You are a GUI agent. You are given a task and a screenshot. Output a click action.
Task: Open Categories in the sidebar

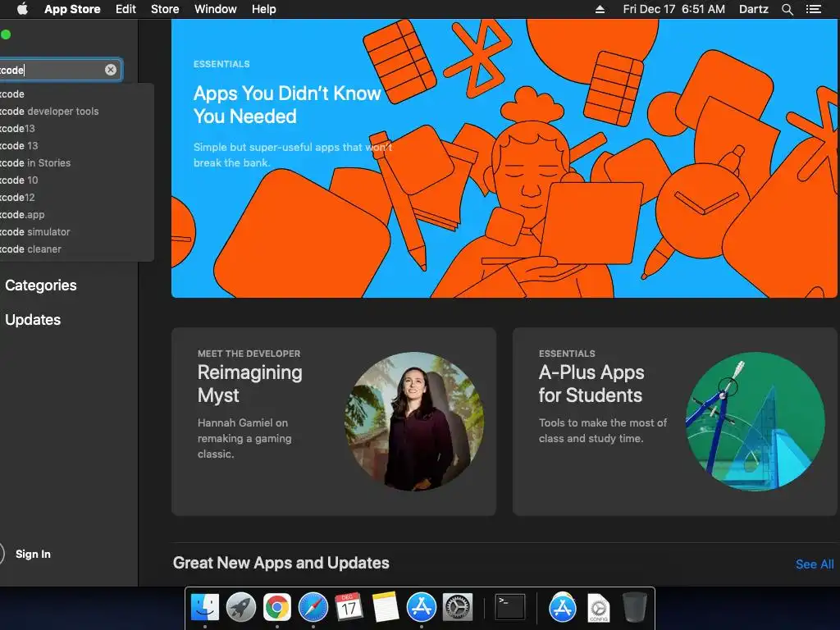[x=41, y=285]
